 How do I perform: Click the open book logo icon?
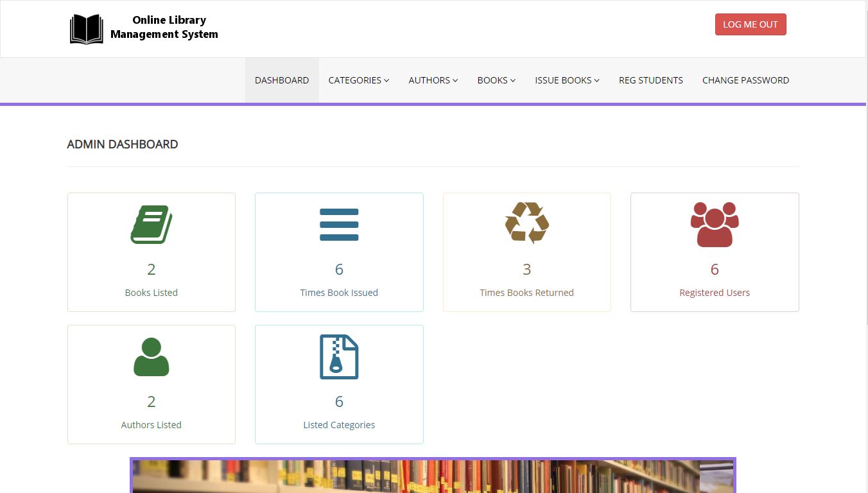pyautogui.click(x=87, y=29)
